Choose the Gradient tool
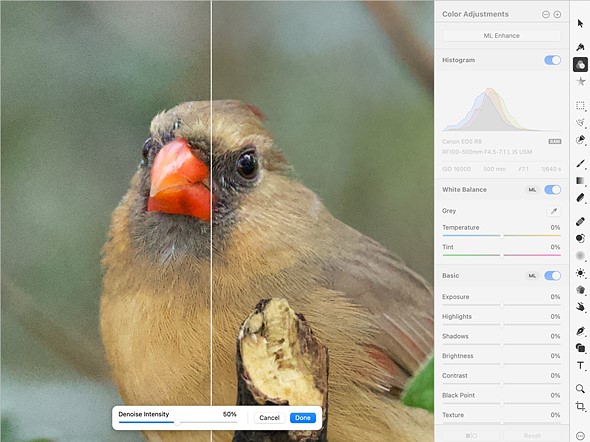The height and width of the screenshot is (442, 590). click(x=580, y=181)
